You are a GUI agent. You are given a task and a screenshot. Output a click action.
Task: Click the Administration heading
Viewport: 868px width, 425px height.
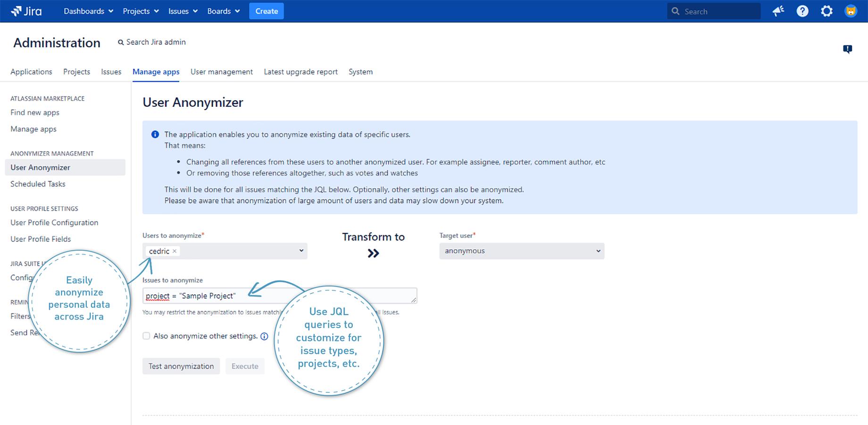click(57, 42)
